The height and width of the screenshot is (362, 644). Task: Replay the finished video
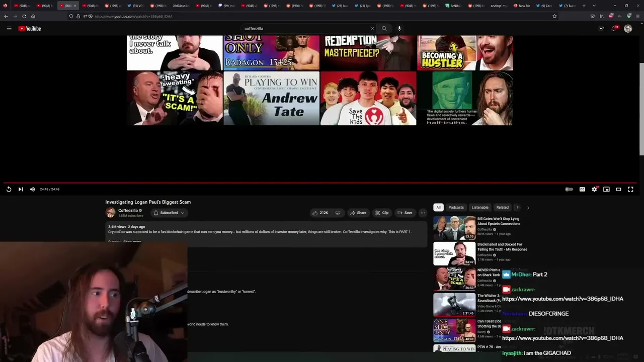click(9, 189)
